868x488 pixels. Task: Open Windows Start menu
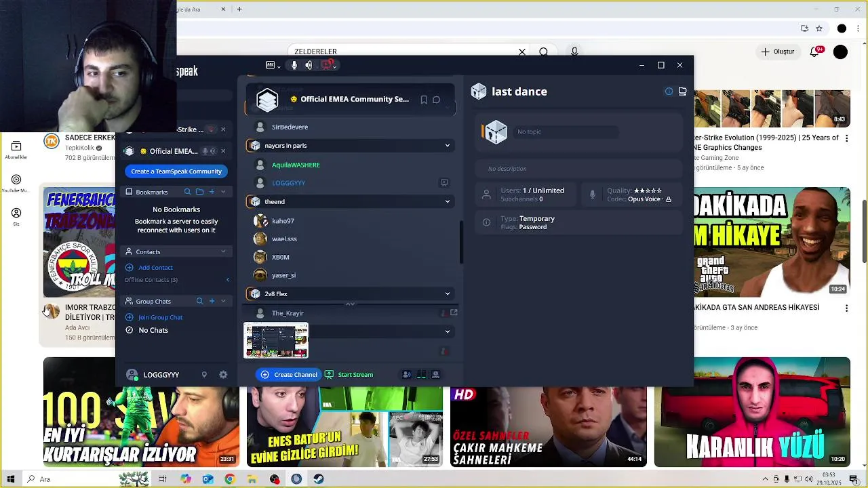click(10, 479)
